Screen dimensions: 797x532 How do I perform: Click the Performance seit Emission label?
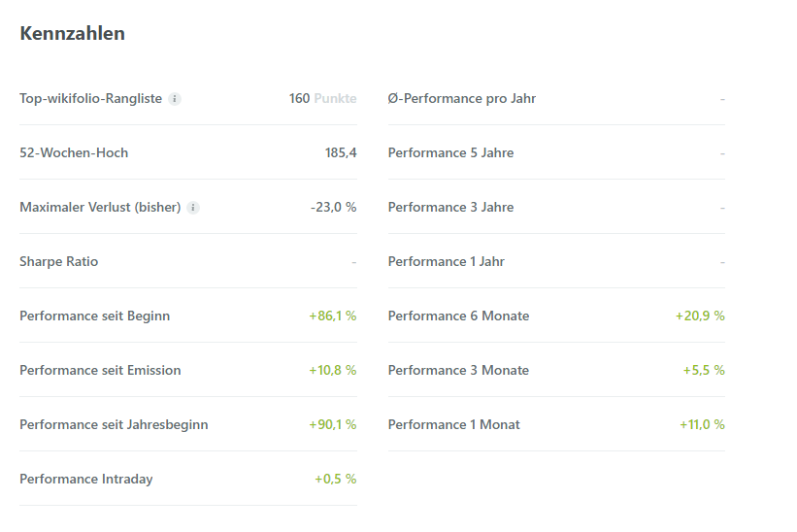[100, 371]
